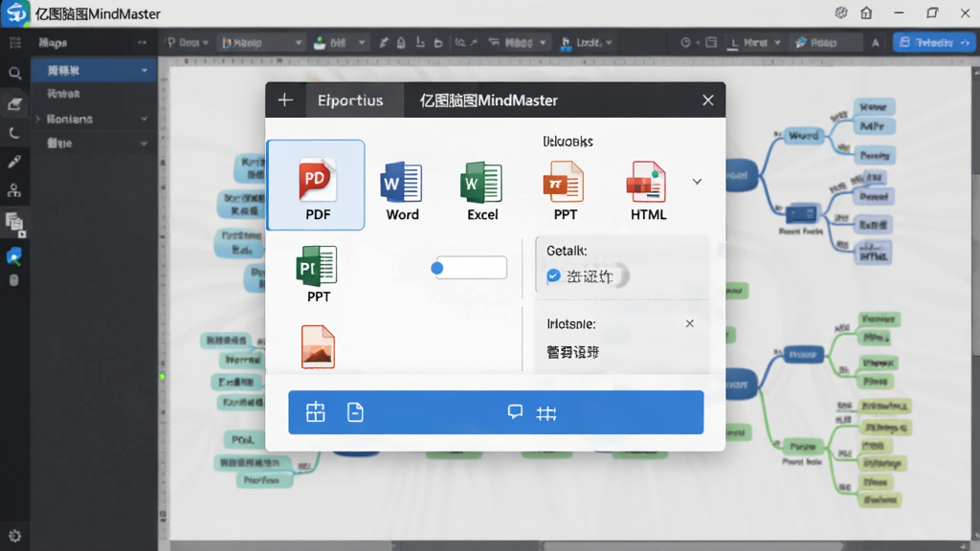Click the grid dots icon beside Maps
The image size is (980, 551).
coord(15,42)
